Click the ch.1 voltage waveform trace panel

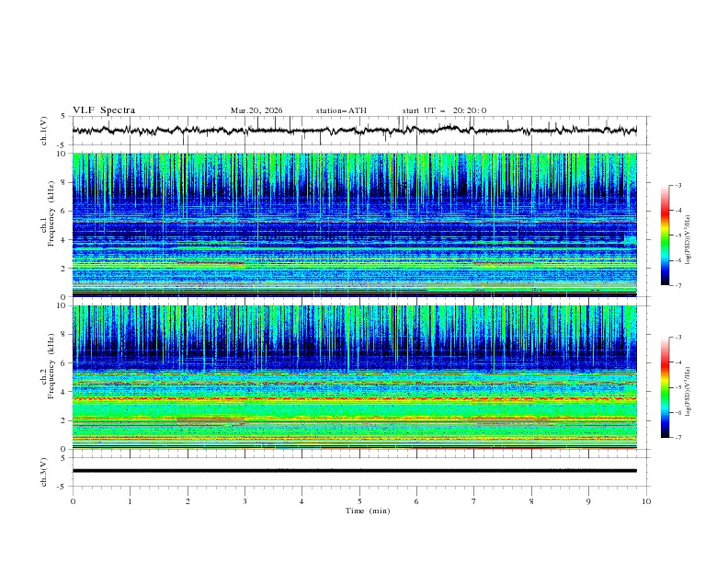(x=360, y=131)
